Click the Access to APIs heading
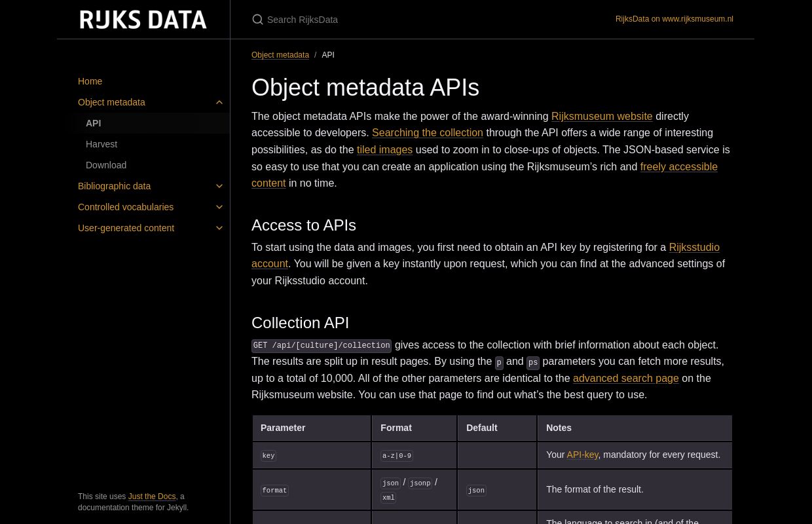This screenshot has width=812, height=524. pos(304,225)
